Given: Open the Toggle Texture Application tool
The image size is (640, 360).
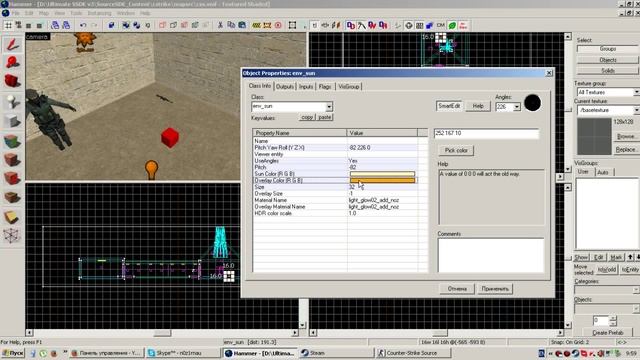Looking at the screenshot, I should pyautogui.click(x=12, y=141).
